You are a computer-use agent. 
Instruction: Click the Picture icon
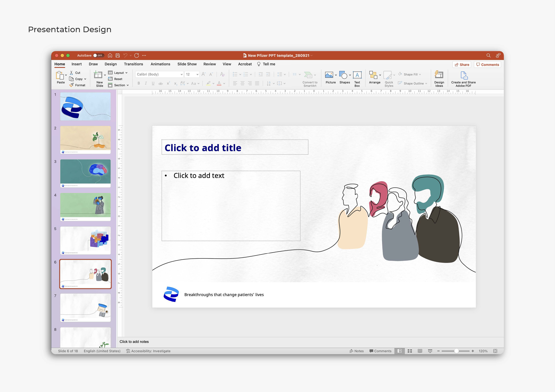coord(329,75)
